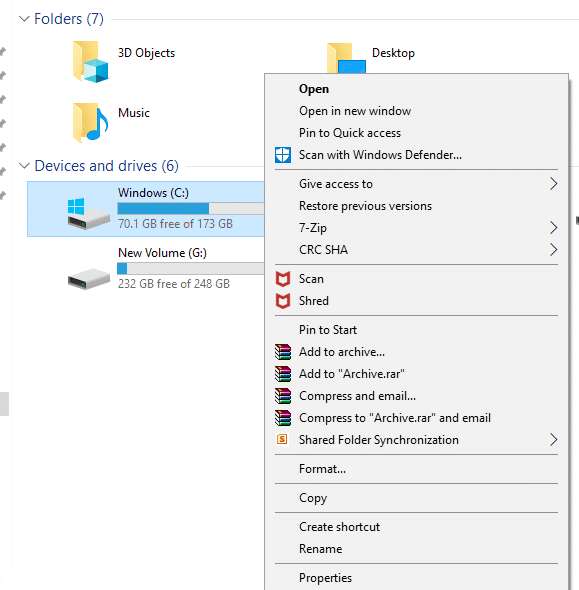
Task: Open the CRC SHA menu entry
Action: point(416,249)
